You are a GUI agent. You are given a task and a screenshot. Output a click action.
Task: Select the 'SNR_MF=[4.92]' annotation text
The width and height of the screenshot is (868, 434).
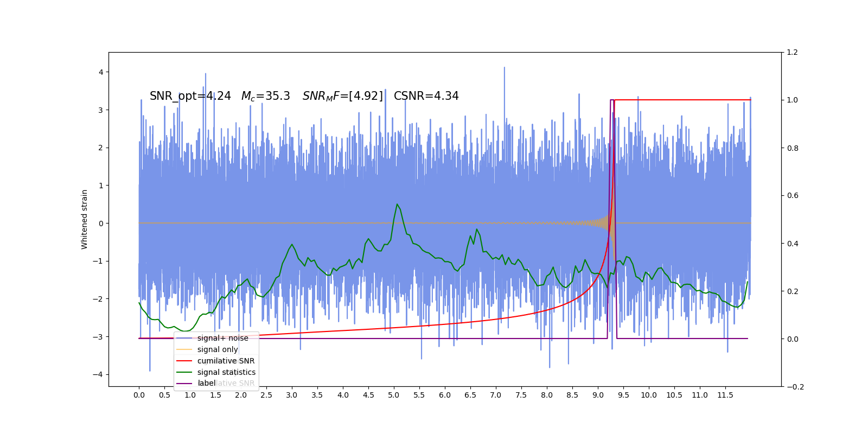343,96
